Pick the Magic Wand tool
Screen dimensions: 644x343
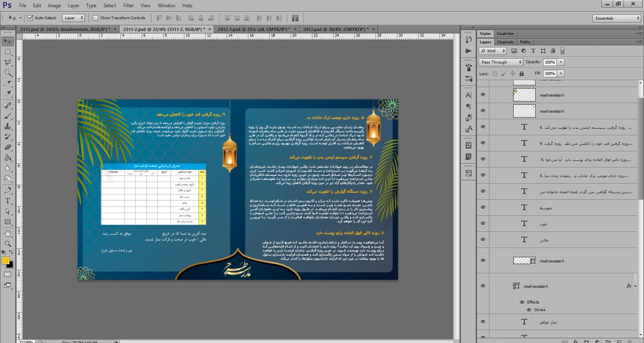point(8,73)
